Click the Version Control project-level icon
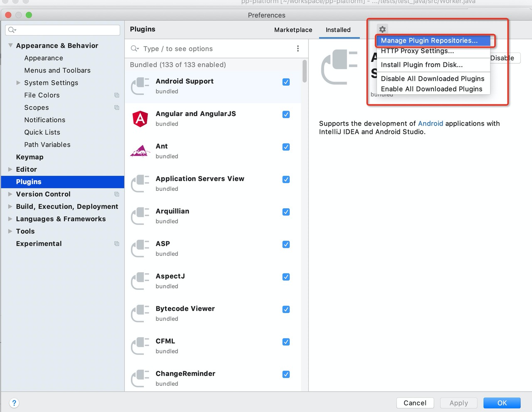532x412 pixels. 117,194
